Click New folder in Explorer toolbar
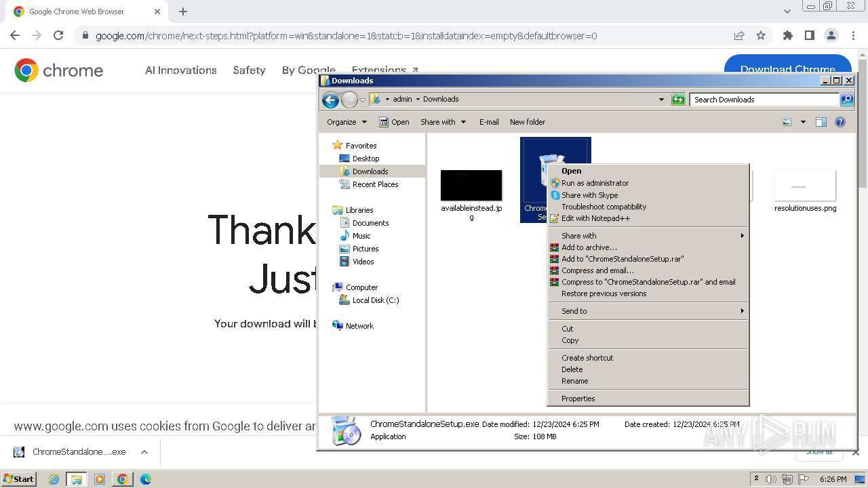Screen dimensions: 868x488 point(528,122)
